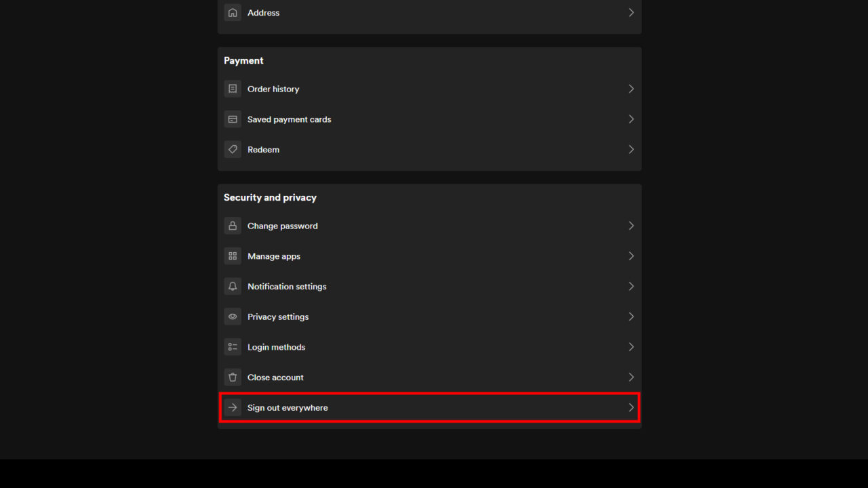Expand the Login methods chevron

(631, 346)
